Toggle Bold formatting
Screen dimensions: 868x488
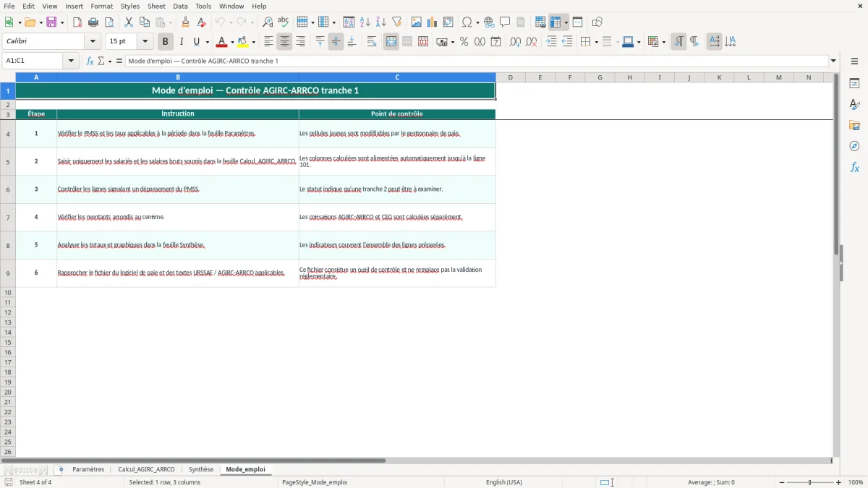pyautogui.click(x=166, y=42)
